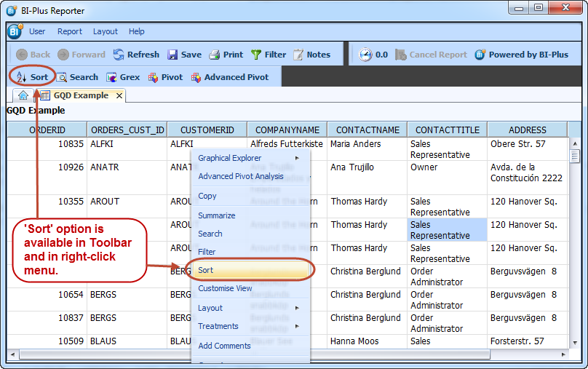Launch the Grex tool
This screenshot has width=588, height=369.
pyautogui.click(x=123, y=77)
